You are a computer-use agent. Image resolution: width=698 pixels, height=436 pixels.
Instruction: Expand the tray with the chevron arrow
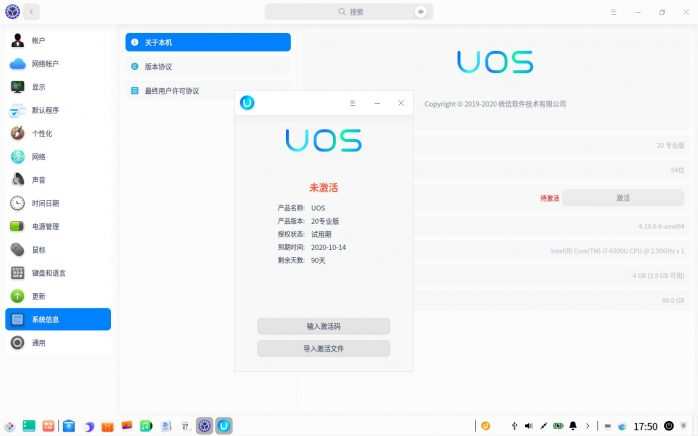point(588,426)
